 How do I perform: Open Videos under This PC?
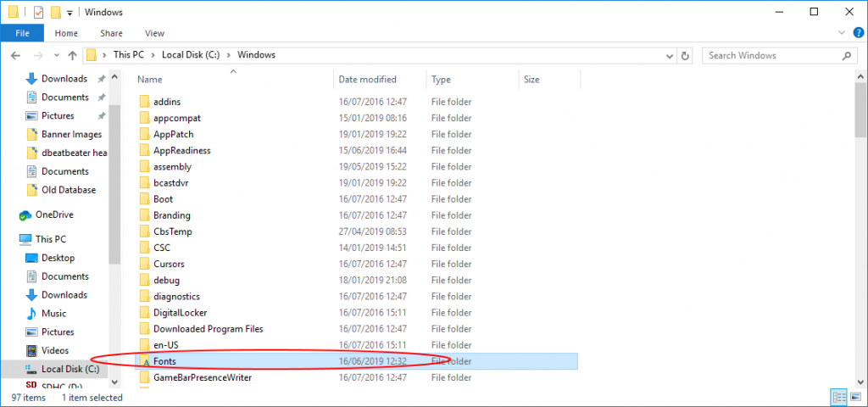(55, 350)
